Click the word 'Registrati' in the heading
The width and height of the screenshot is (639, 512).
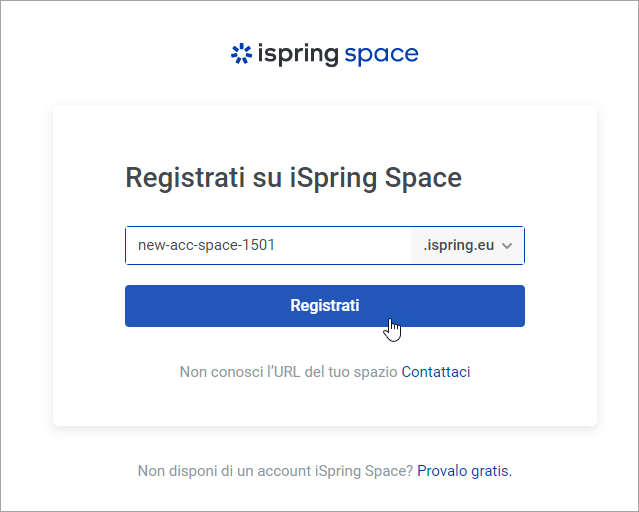pos(184,178)
